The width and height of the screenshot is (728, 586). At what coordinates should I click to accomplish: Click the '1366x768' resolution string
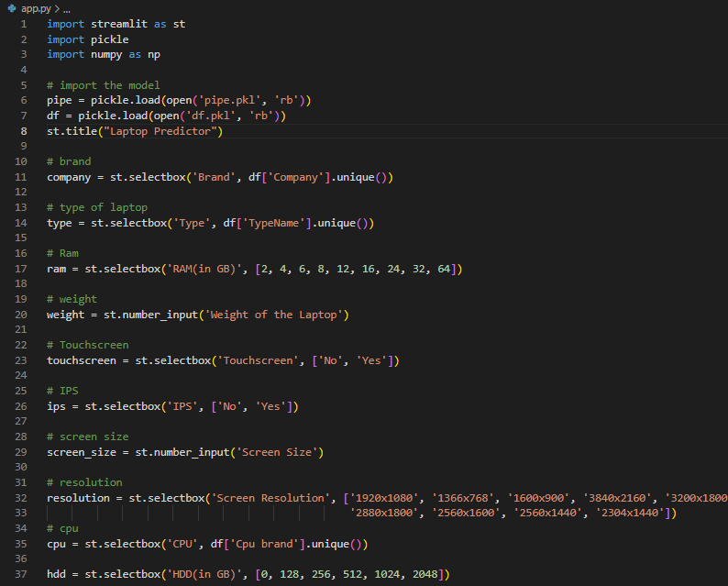coord(463,498)
